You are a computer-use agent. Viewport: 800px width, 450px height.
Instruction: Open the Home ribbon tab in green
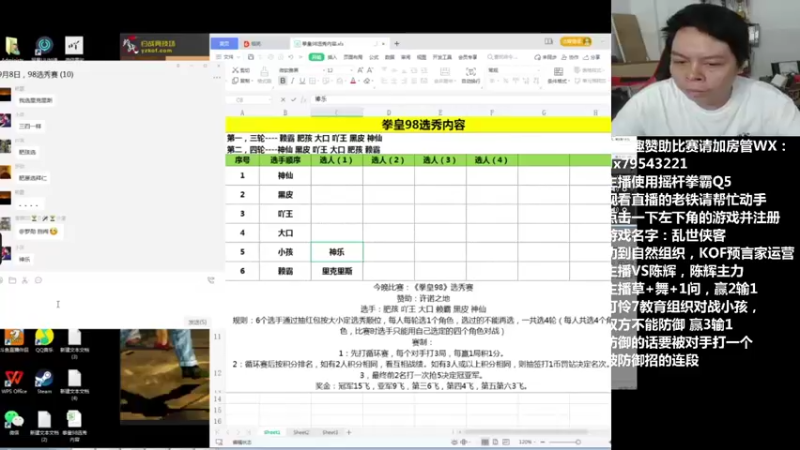(x=316, y=57)
